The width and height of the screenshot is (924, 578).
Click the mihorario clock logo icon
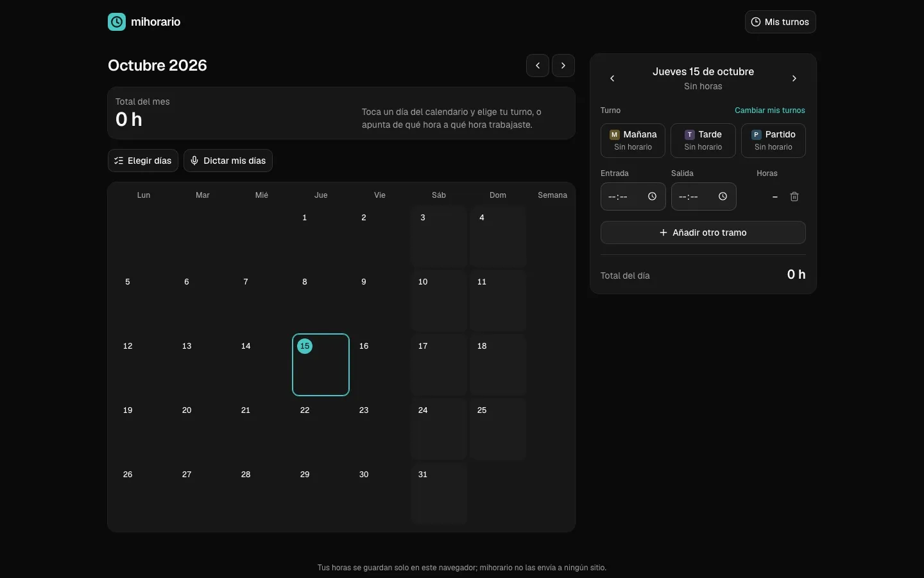tap(117, 22)
